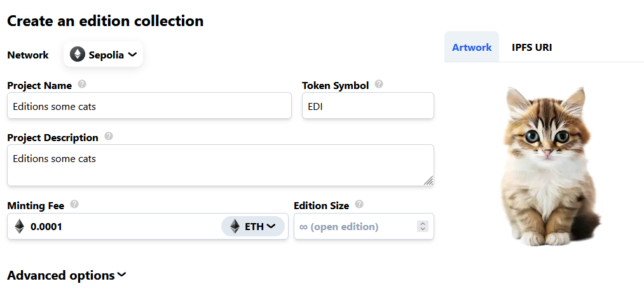Click the Project Description resize handle

(428, 181)
